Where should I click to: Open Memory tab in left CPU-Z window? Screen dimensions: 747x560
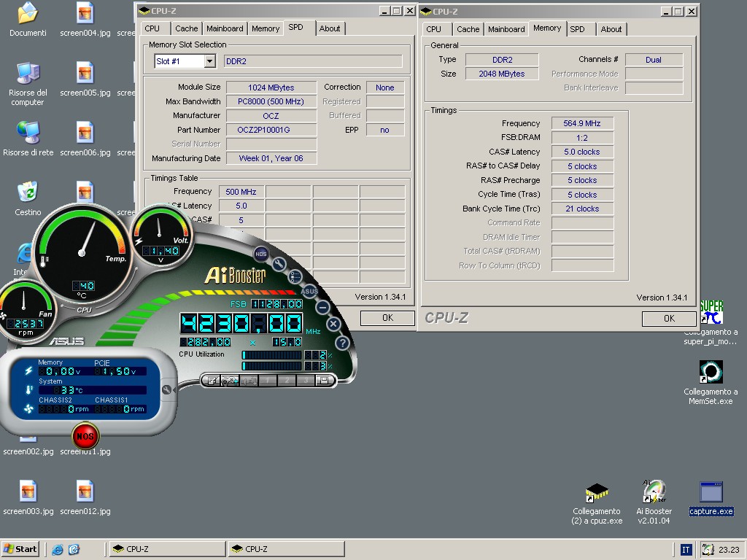266,28
